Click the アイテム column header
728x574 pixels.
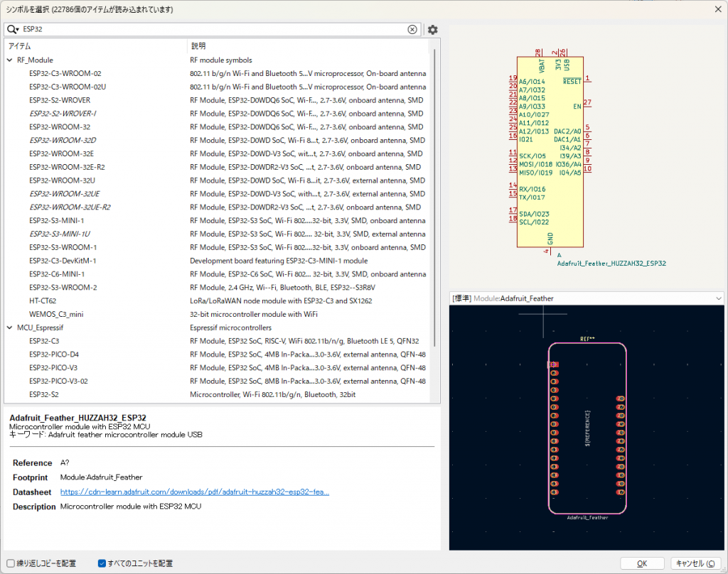coord(96,46)
